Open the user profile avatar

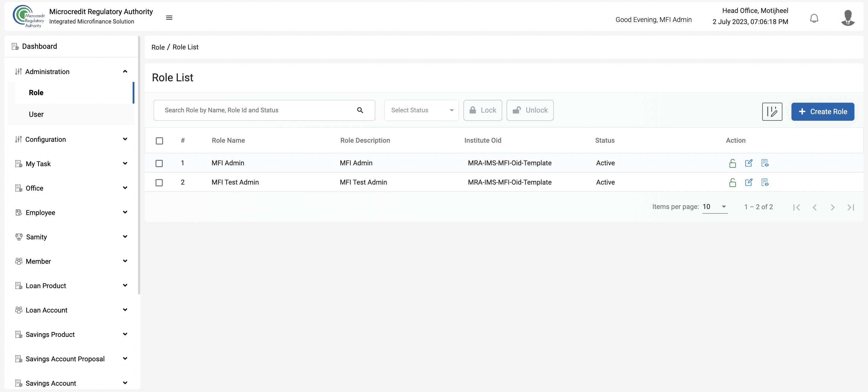click(x=848, y=18)
